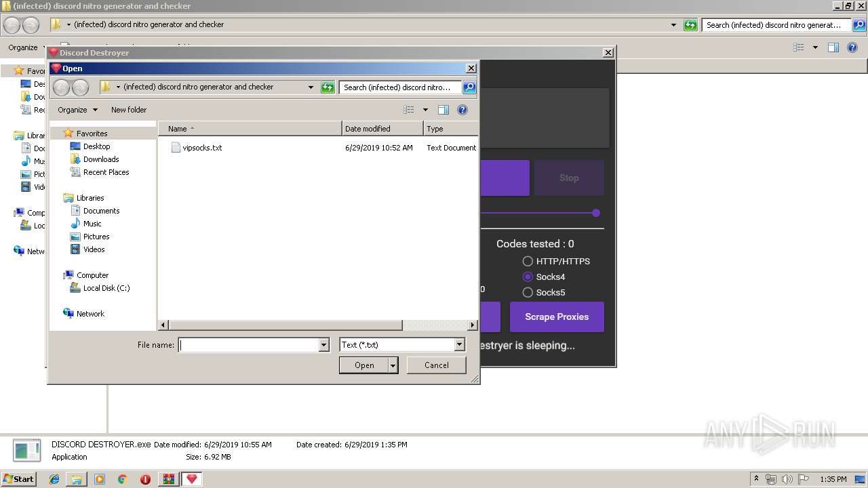Image resolution: width=868 pixels, height=488 pixels.
Task: Expand dialog address bar history dropdown
Action: coord(311,87)
